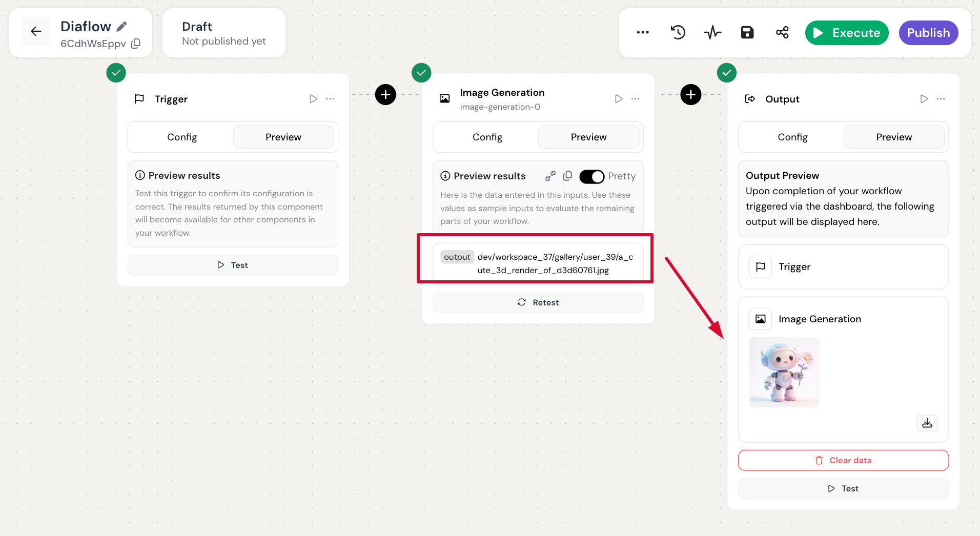980x536 pixels.
Task: Download the generated image in Output
Action: point(927,423)
